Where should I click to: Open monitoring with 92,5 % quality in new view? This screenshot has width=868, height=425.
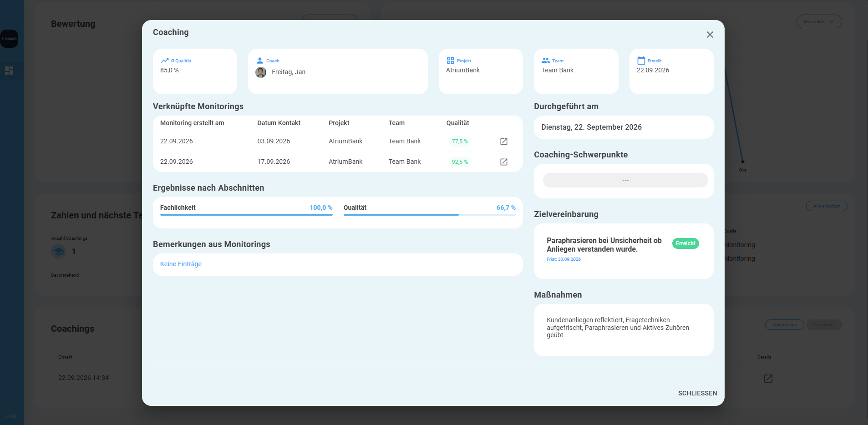pos(504,162)
